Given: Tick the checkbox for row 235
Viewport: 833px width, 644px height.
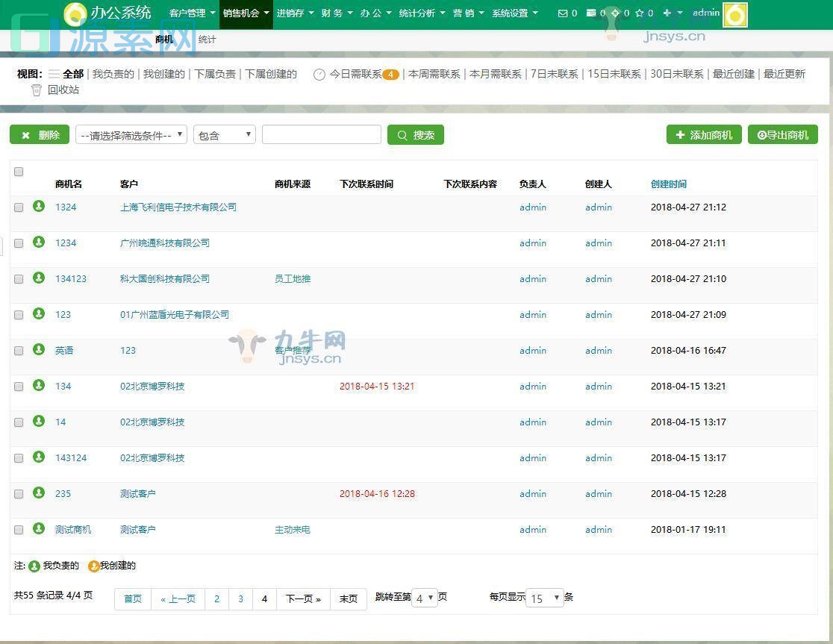Looking at the screenshot, I should tap(19, 493).
